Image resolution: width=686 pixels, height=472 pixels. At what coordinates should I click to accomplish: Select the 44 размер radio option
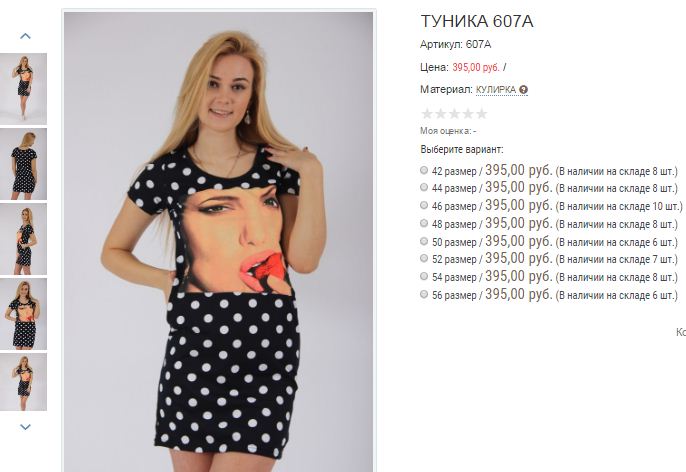(x=424, y=187)
